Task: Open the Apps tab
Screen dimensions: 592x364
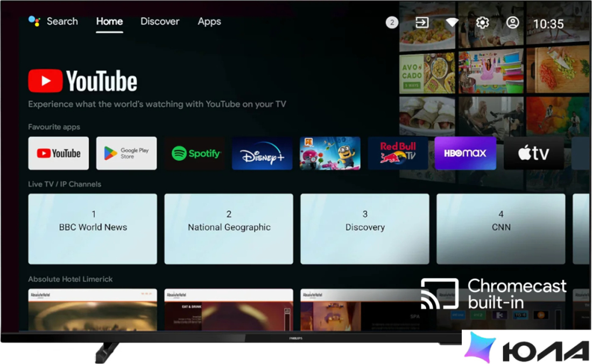Action: tap(209, 22)
